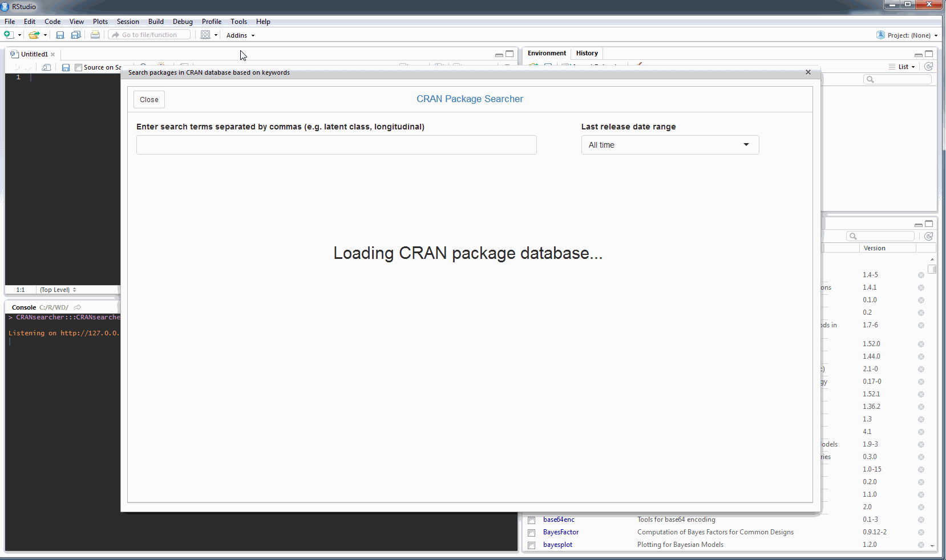Image resolution: width=946 pixels, height=560 pixels.
Task: Switch to the History tab
Action: pos(587,53)
